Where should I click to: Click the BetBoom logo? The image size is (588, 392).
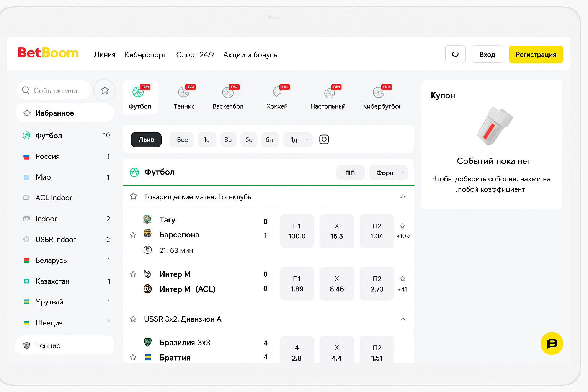click(48, 53)
